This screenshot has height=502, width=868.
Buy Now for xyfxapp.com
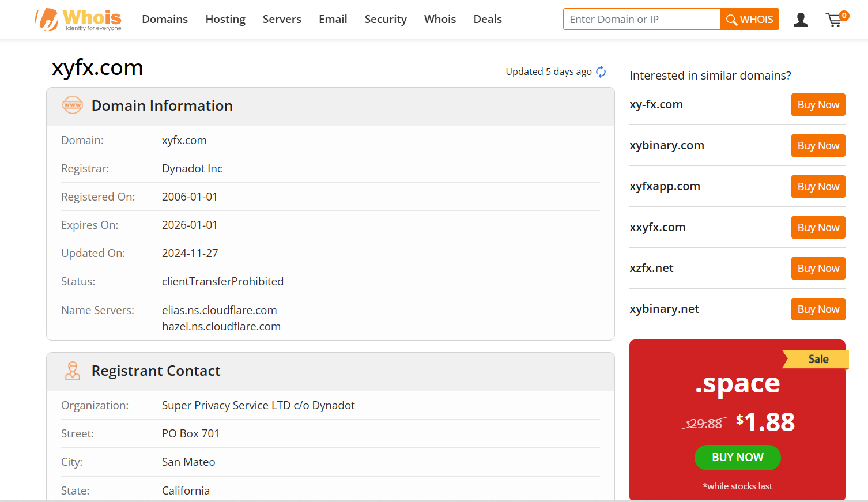(x=818, y=186)
